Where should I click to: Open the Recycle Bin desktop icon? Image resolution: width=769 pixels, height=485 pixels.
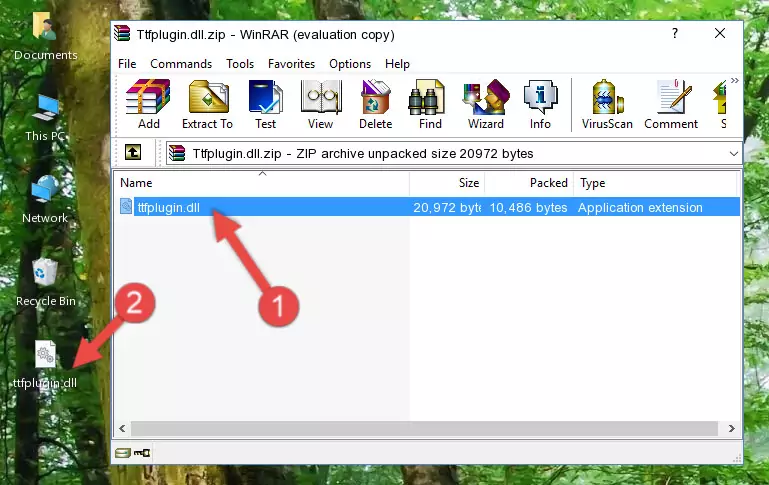tap(46, 283)
